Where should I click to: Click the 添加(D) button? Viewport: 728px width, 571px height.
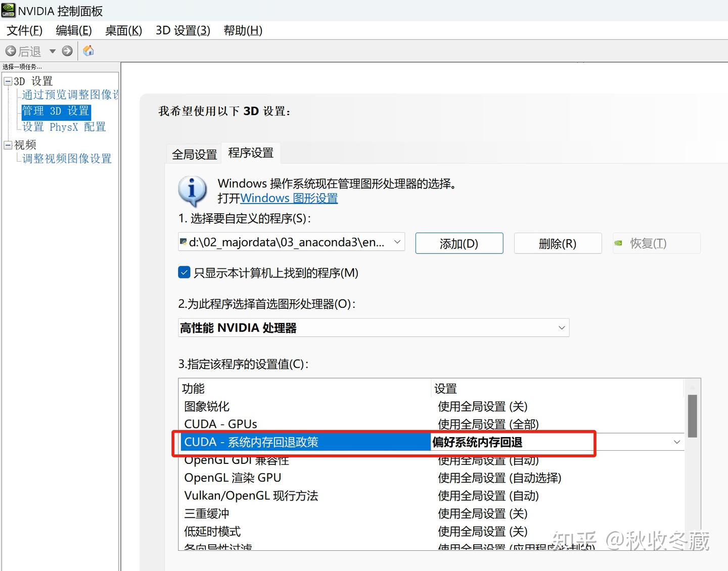coord(459,243)
